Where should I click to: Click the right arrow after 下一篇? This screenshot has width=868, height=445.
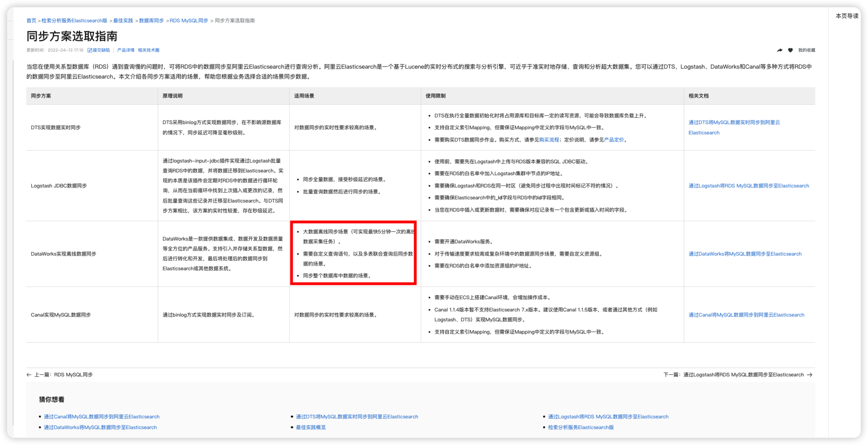pos(810,375)
